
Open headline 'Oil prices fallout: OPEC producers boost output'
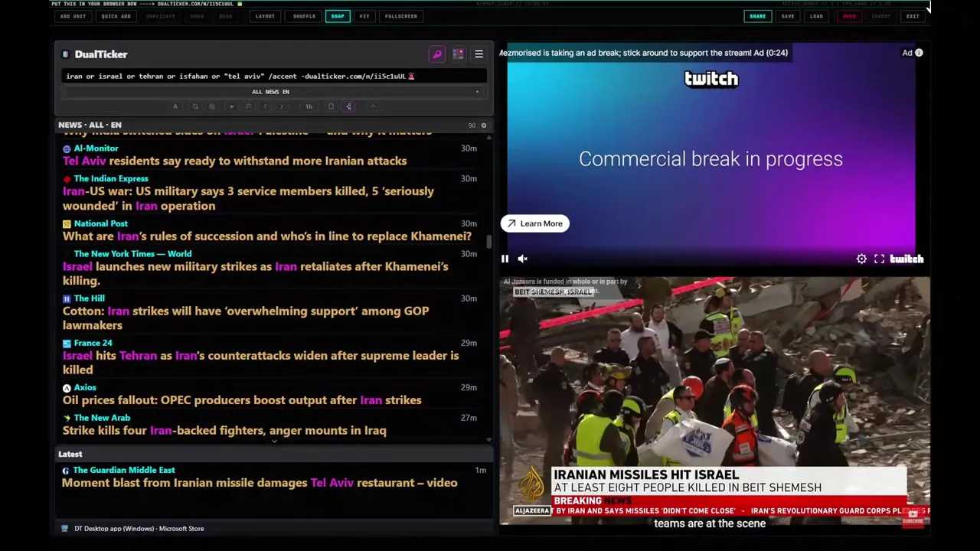(242, 400)
